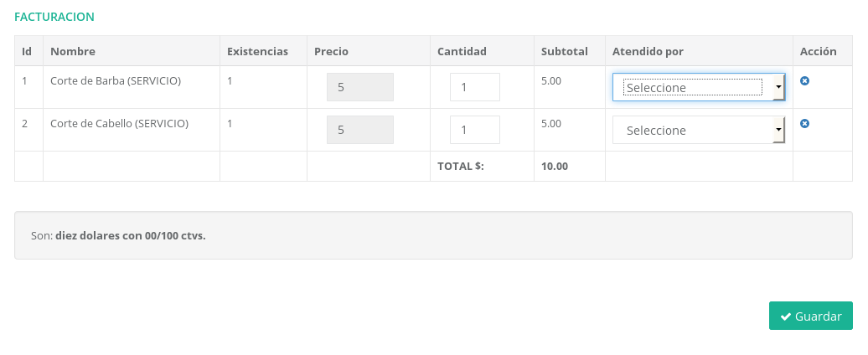
Task: Click the Precio field for Corte de Cabello
Action: (359, 130)
